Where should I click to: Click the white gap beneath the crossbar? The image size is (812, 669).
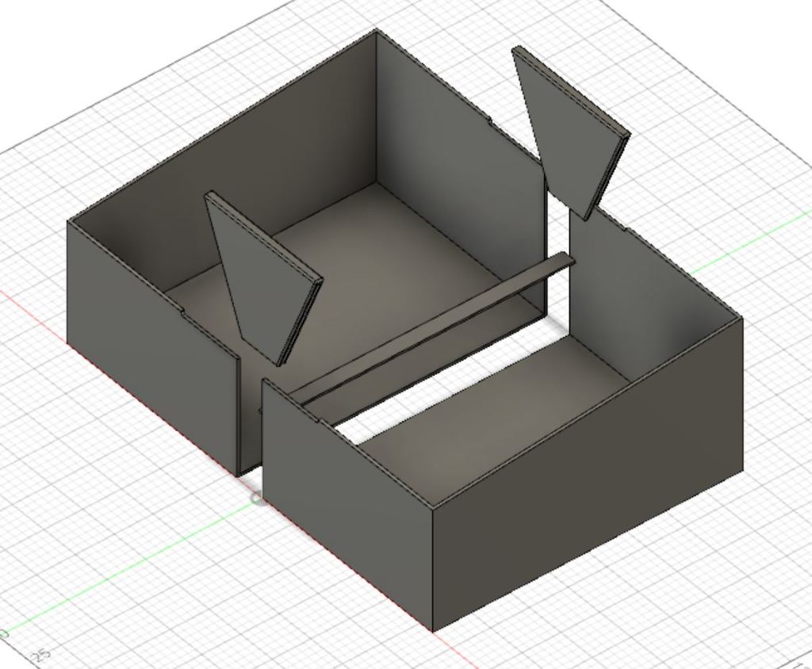click(x=444, y=380)
